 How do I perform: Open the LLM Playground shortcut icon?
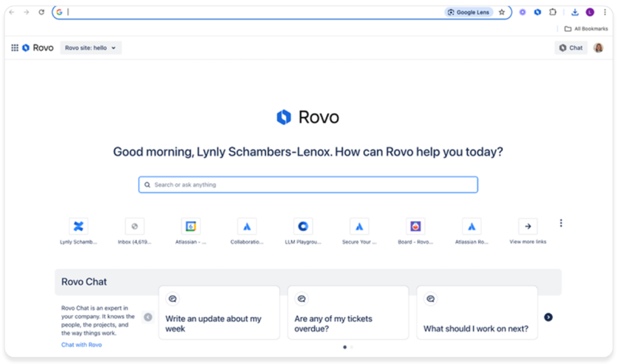pyautogui.click(x=303, y=226)
